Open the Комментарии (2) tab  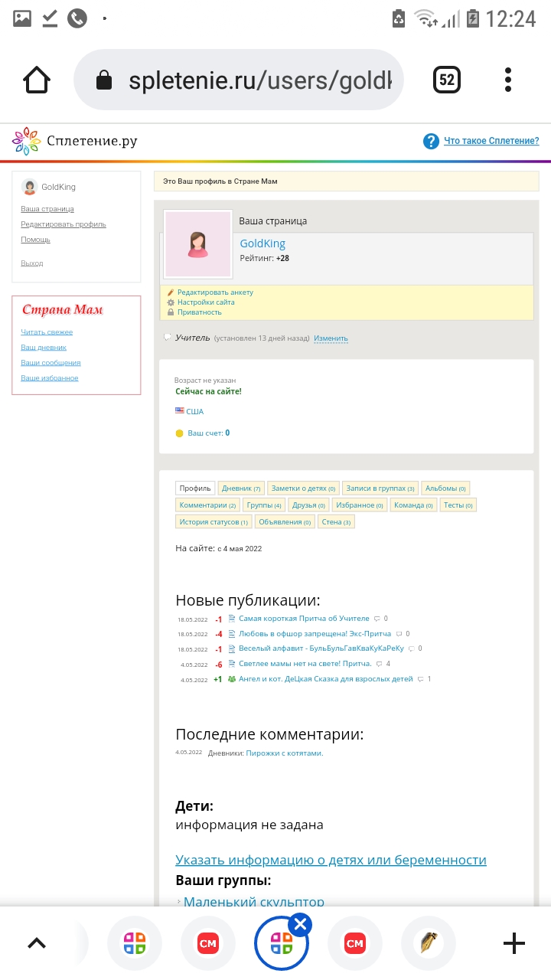point(207,505)
